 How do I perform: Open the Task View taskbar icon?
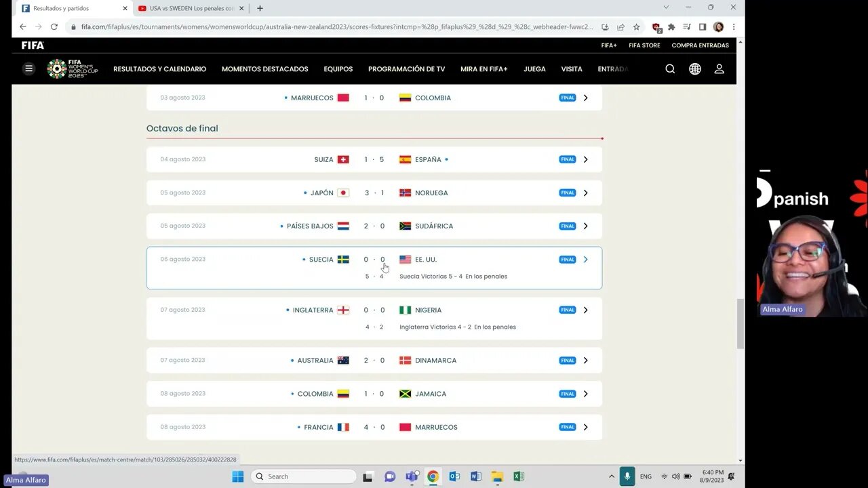[x=368, y=476]
